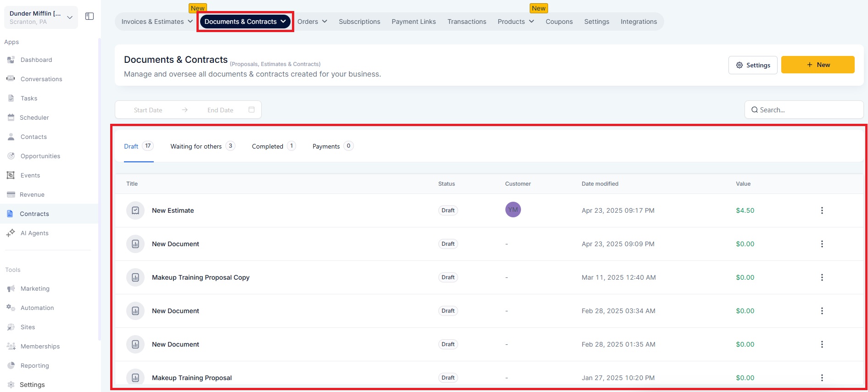The width and height of the screenshot is (868, 392).
Task: Click the YM customer avatar
Action: pyautogui.click(x=513, y=210)
